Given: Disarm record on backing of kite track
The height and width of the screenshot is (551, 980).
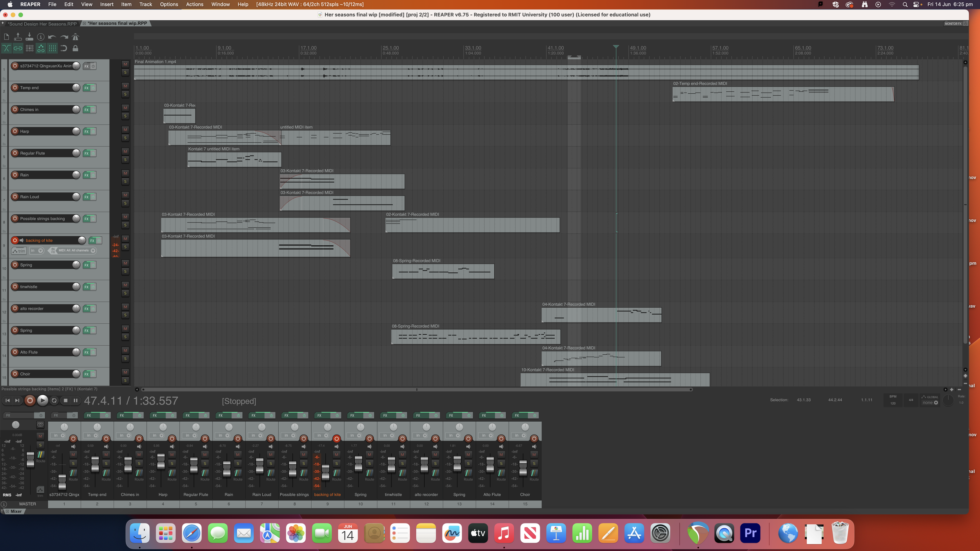Looking at the screenshot, I should point(15,240).
